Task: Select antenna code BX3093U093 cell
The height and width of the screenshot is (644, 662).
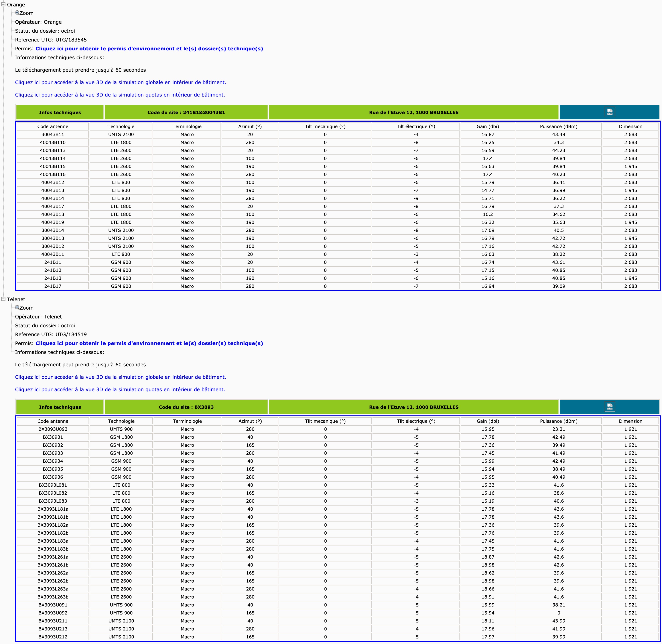Action: tap(53, 429)
